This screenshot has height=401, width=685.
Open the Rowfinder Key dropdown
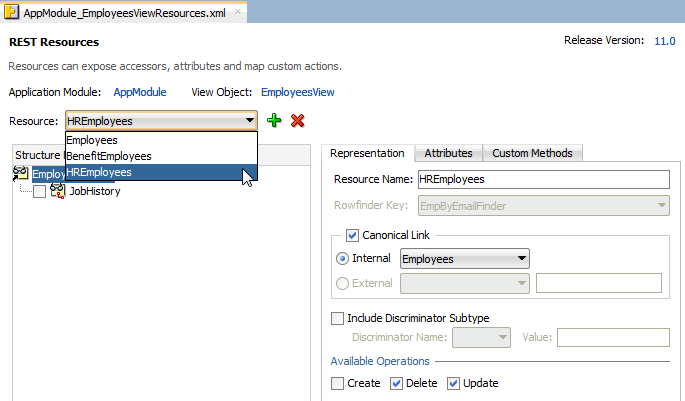(543, 206)
